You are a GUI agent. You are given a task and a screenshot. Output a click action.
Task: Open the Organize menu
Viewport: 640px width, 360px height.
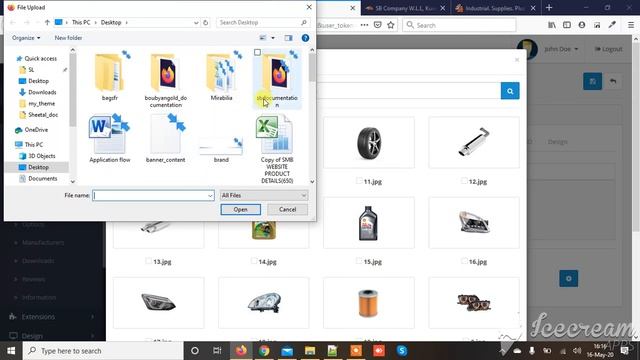click(26, 38)
